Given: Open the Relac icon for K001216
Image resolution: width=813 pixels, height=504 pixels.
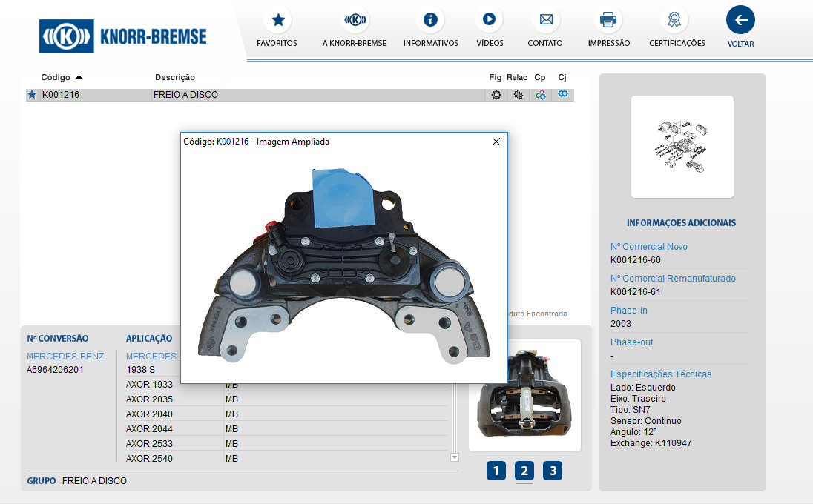Looking at the screenshot, I should (x=518, y=95).
